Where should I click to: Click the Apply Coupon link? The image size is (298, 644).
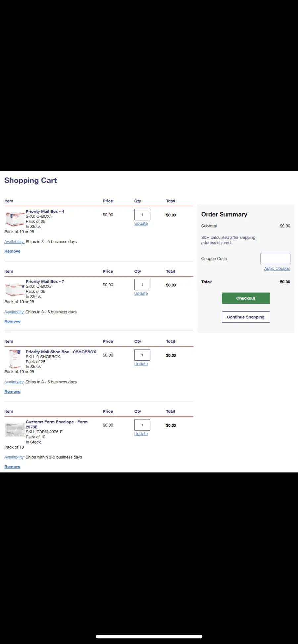click(277, 269)
